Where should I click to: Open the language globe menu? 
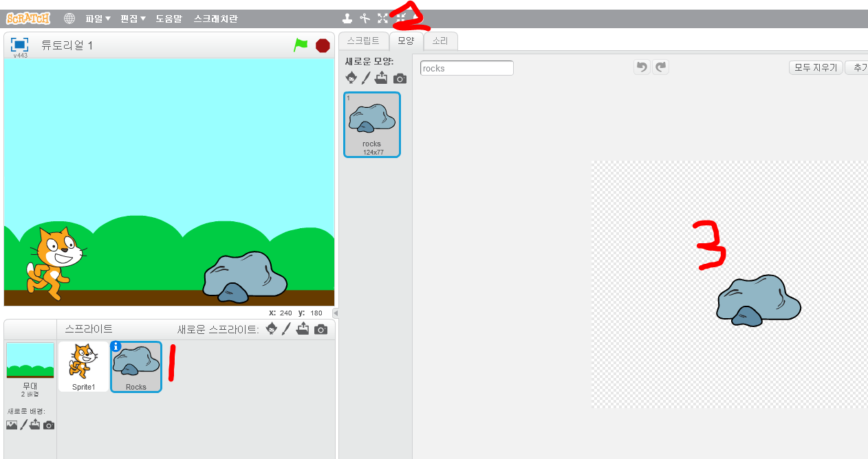[69, 19]
